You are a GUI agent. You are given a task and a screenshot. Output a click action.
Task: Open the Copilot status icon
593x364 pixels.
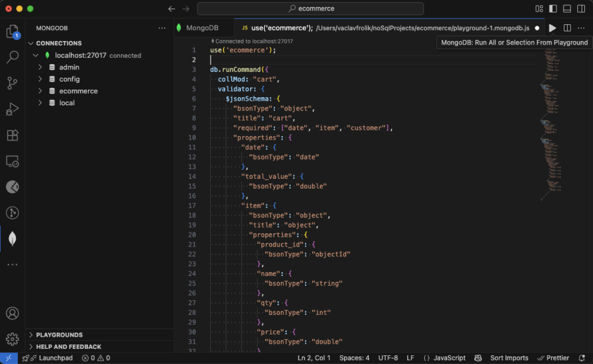(x=478, y=358)
